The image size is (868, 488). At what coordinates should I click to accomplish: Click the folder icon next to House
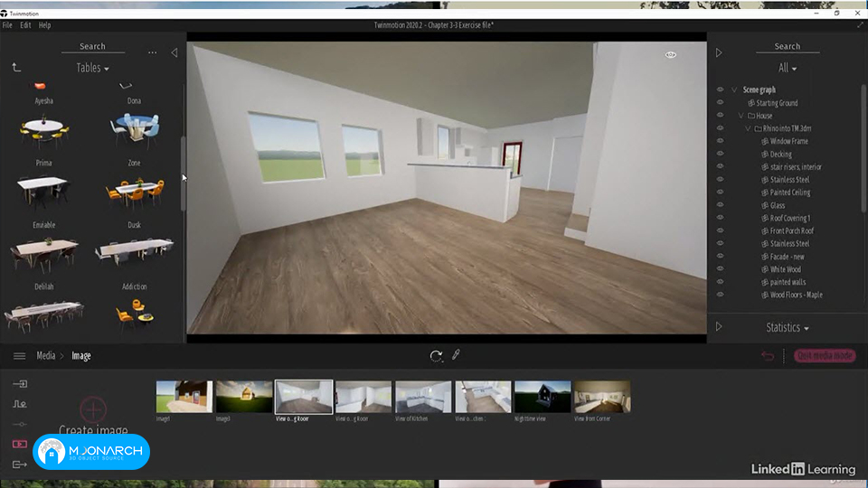751,116
